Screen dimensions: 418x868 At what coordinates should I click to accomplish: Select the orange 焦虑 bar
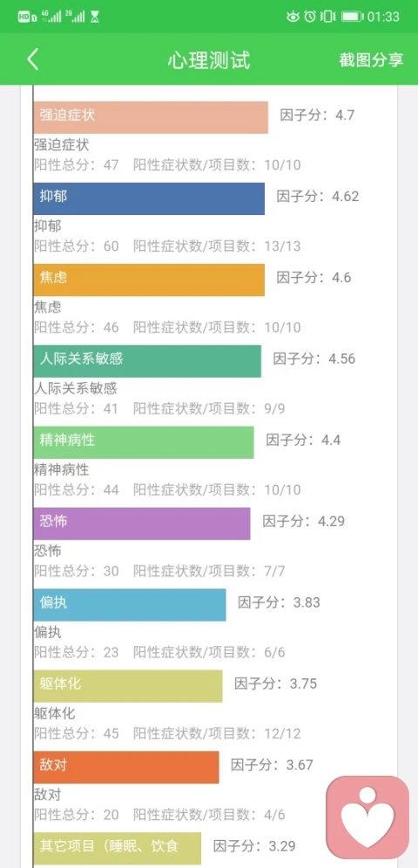click(x=149, y=279)
